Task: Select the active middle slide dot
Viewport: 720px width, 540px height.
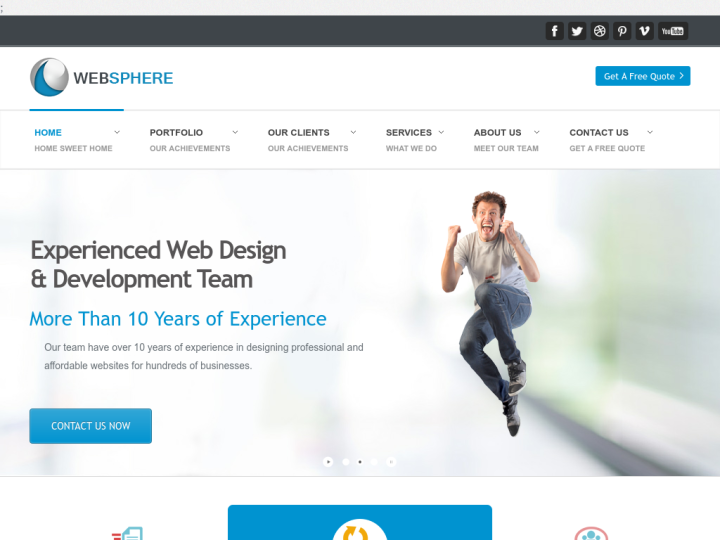Action: coord(360,461)
